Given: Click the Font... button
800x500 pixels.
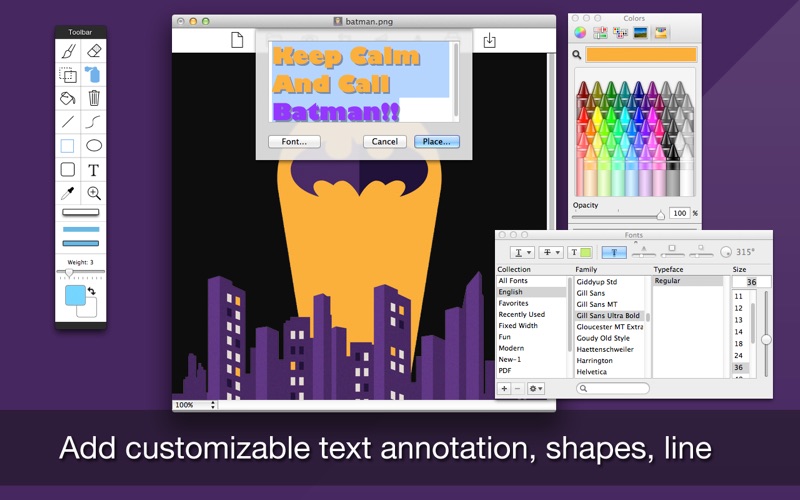Looking at the screenshot, I should (294, 141).
